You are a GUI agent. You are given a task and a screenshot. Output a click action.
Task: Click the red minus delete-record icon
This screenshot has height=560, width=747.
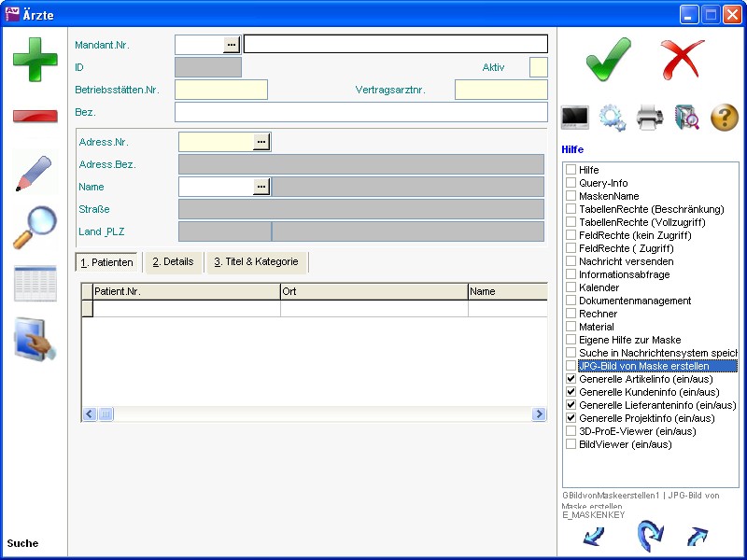[35, 117]
